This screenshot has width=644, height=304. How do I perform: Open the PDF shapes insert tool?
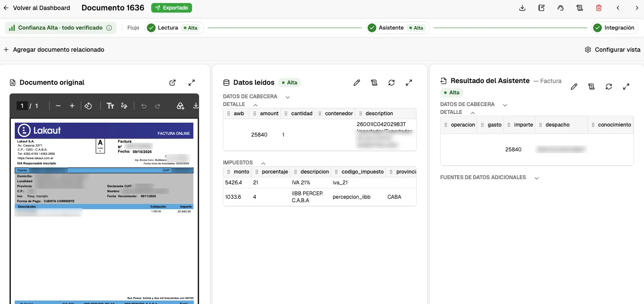(180, 106)
